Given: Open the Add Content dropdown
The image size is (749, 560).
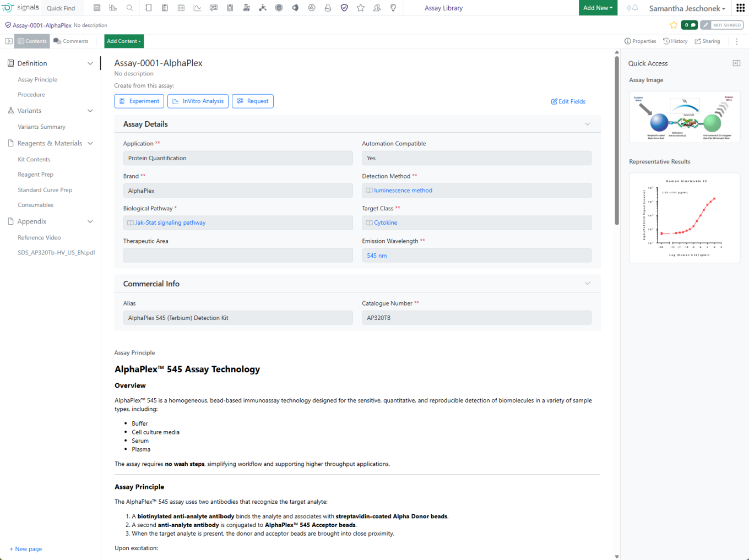Looking at the screenshot, I should click(124, 41).
